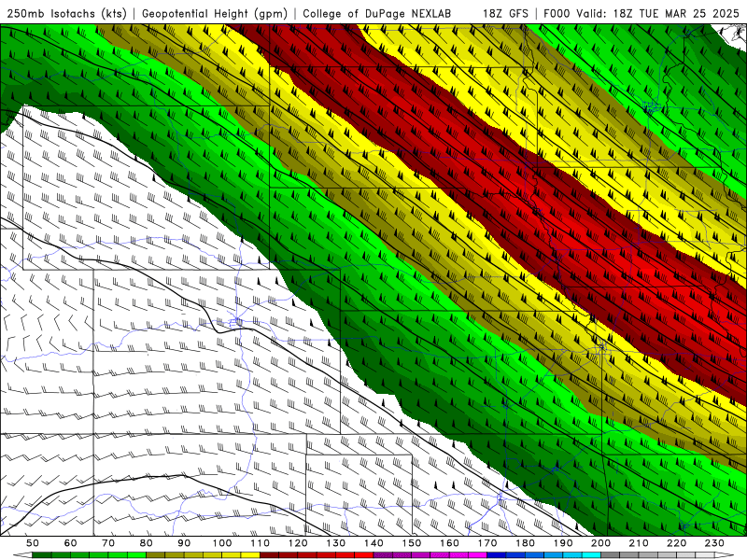Click the 190 value on the legend
Viewport: 747px width, 560px height.
[564, 543]
